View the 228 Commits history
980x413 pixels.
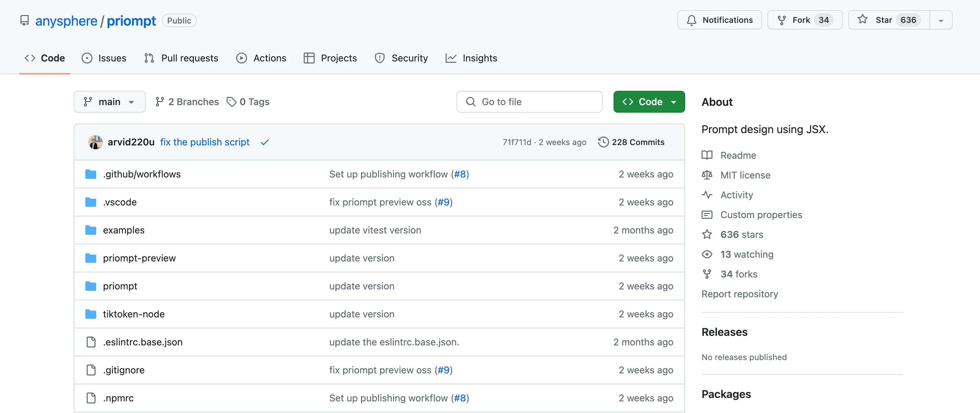click(x=631, y=142)
